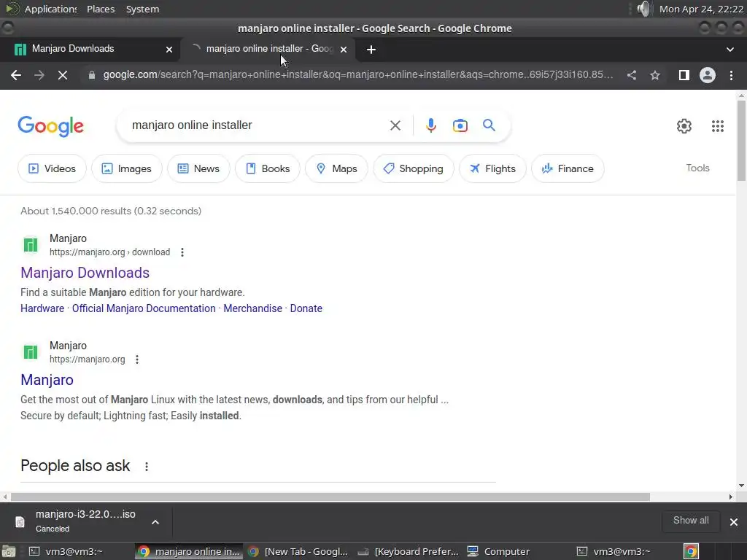Submit search with magnifier icon
747x560 pixels.
tap(489, 125)
